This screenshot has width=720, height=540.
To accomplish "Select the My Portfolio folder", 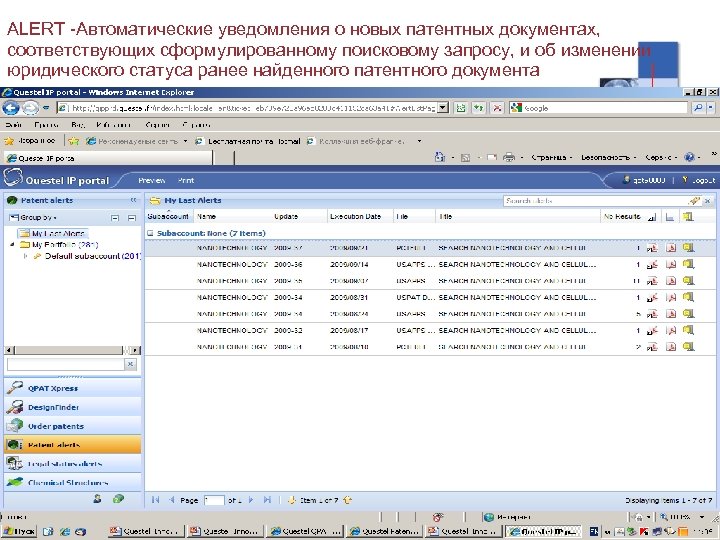I will coord(59,245).
